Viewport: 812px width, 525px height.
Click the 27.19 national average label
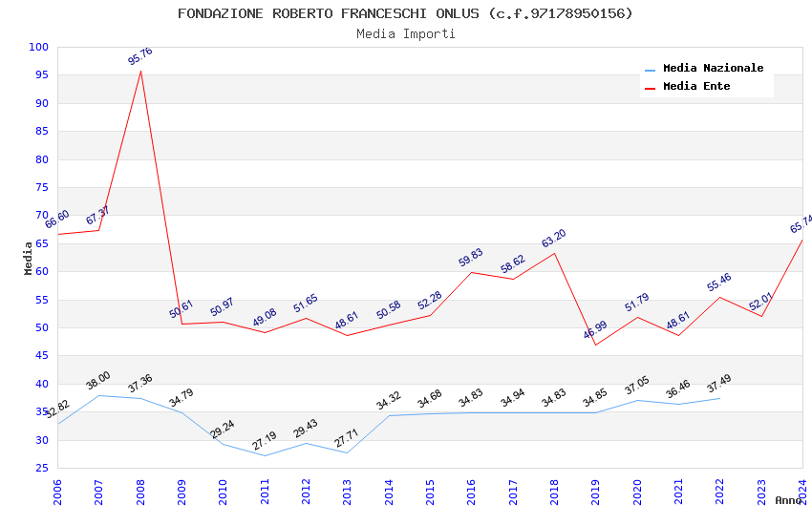pyautogui.click(x=264, y=441)
